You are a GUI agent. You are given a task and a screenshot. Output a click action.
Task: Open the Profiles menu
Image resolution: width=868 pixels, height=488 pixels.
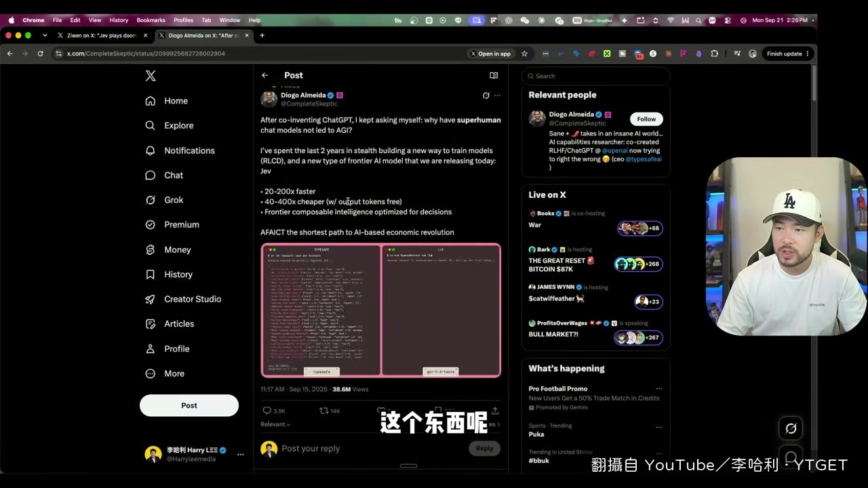pos(183,20)
